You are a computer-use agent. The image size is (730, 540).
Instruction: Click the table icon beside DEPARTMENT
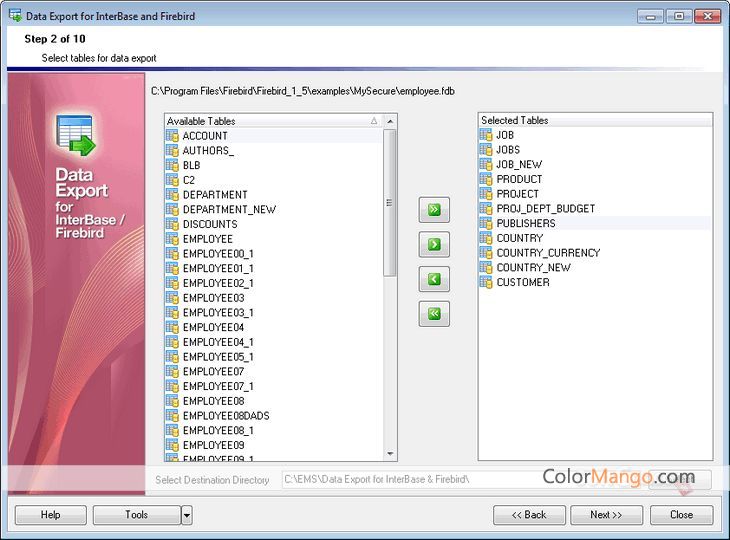click(x=172, y=195)
